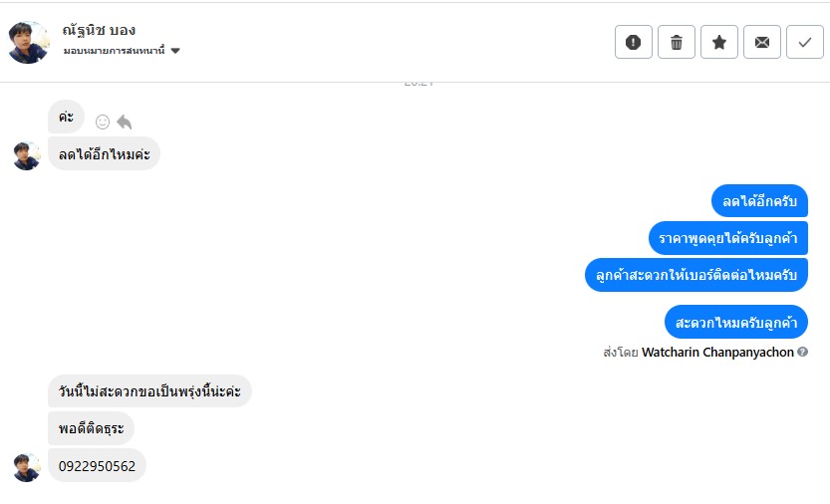
Task: Click the info icon beside Watcharin Chanpanyachon
Action: pyautogui.click(x=803, y=352)
